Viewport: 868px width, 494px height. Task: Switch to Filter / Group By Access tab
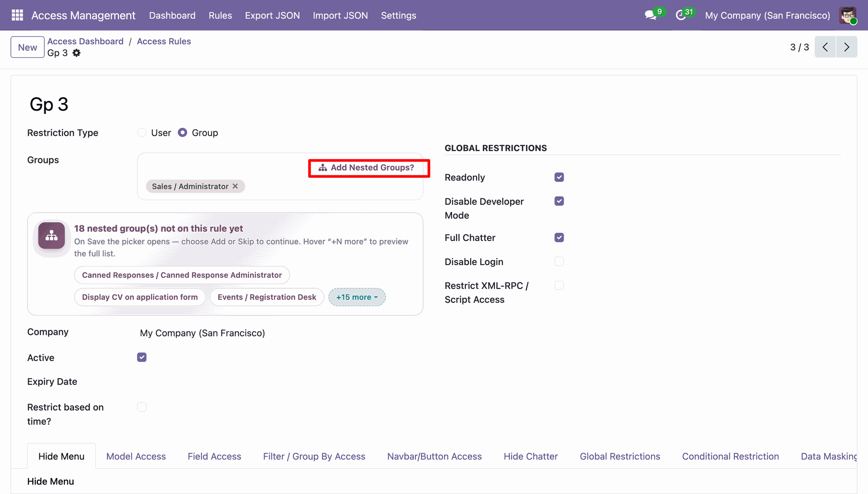(x=314, y=456)
